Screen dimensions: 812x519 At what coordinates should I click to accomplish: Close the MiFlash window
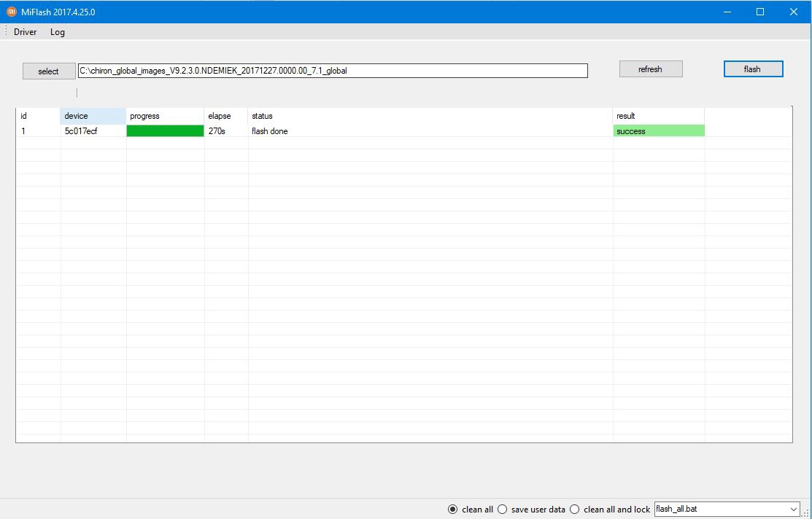793,12
